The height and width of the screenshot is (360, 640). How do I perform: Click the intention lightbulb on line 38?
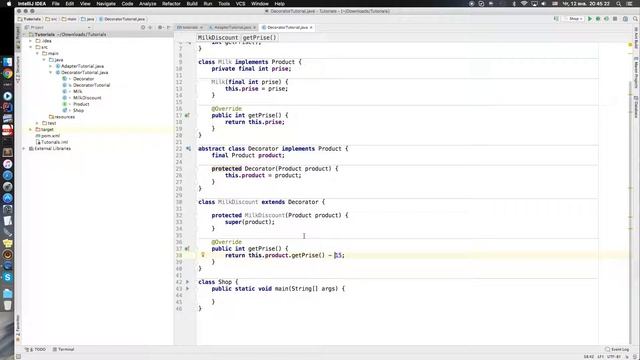pos(203,255)
